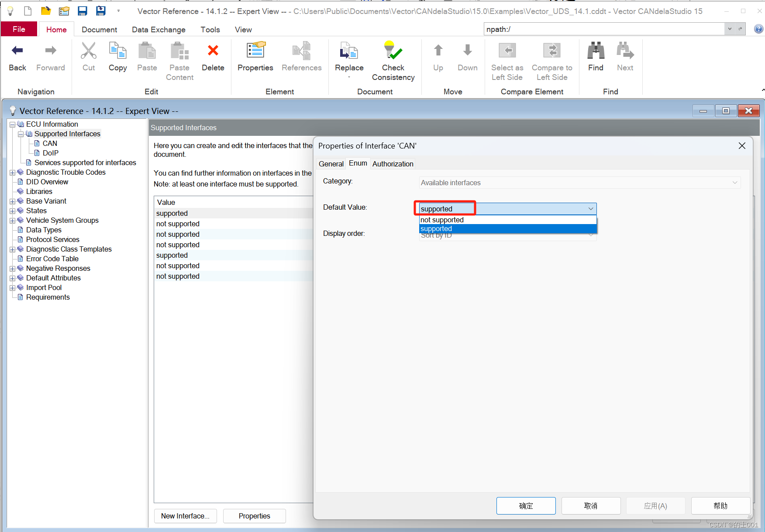
Task: Run Check Consistency
Action: click(x=393, y=61)
